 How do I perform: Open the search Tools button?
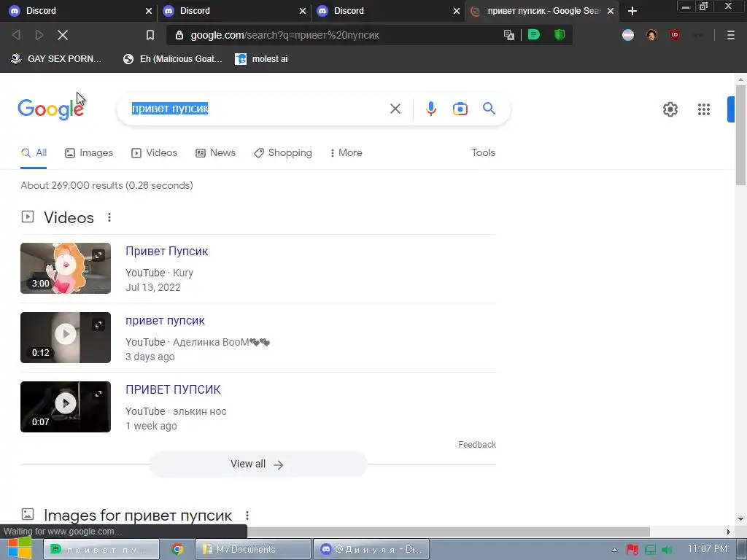click(x=483, y=153)
